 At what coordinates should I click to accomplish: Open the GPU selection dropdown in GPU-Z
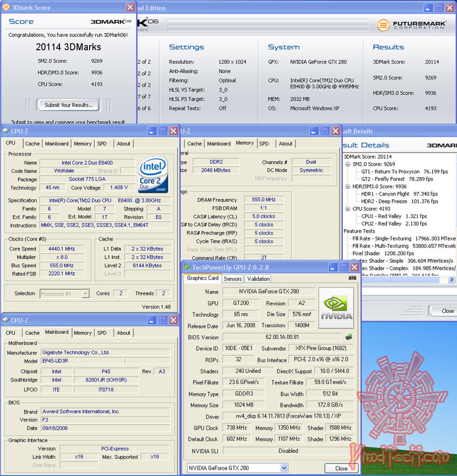(284, 468)
